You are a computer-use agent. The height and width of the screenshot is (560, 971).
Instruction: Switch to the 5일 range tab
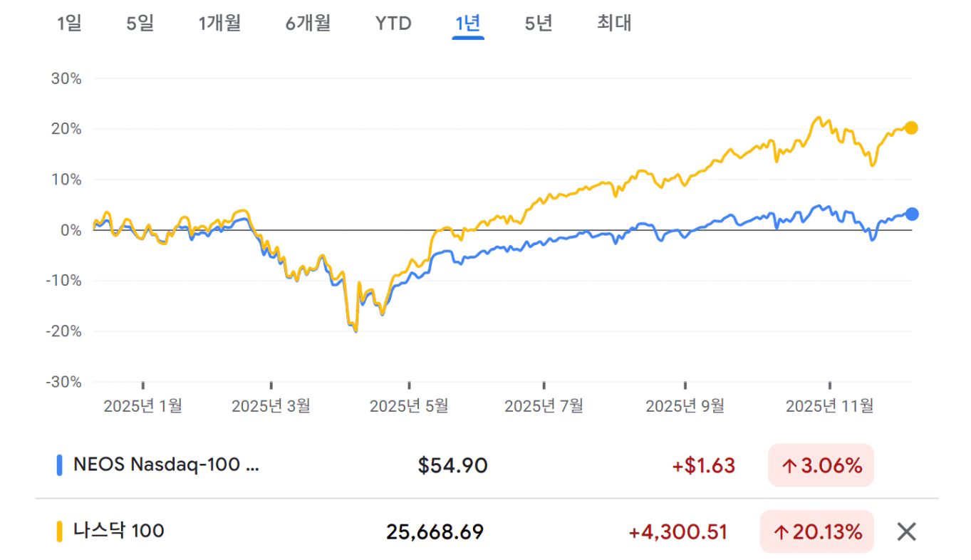click(x=140, y=24)
